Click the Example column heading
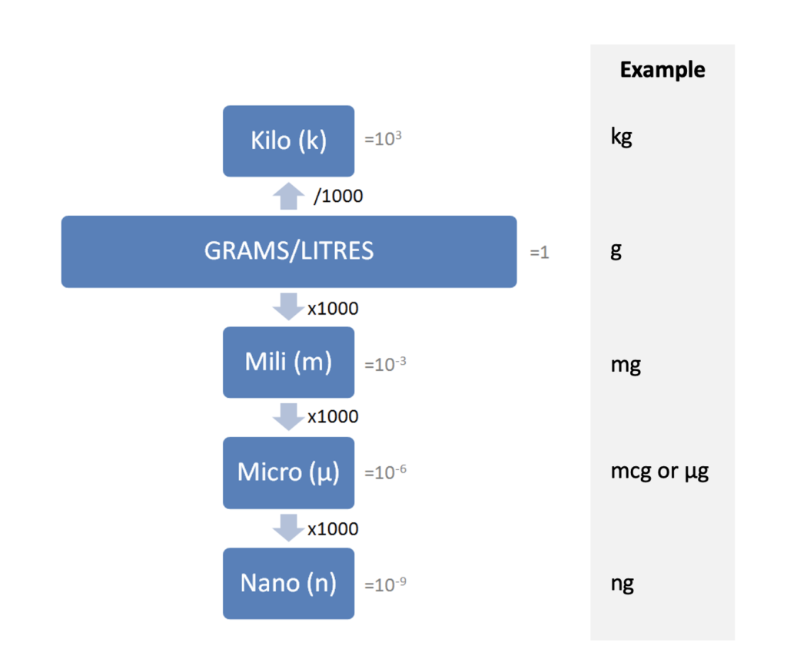The image size is (787, 672). coord(662,70)
